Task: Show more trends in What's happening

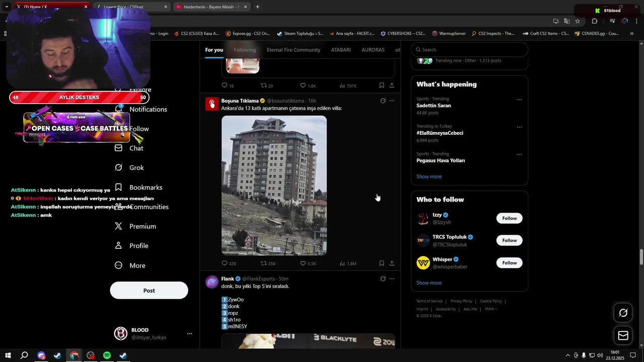Action: 429,176
